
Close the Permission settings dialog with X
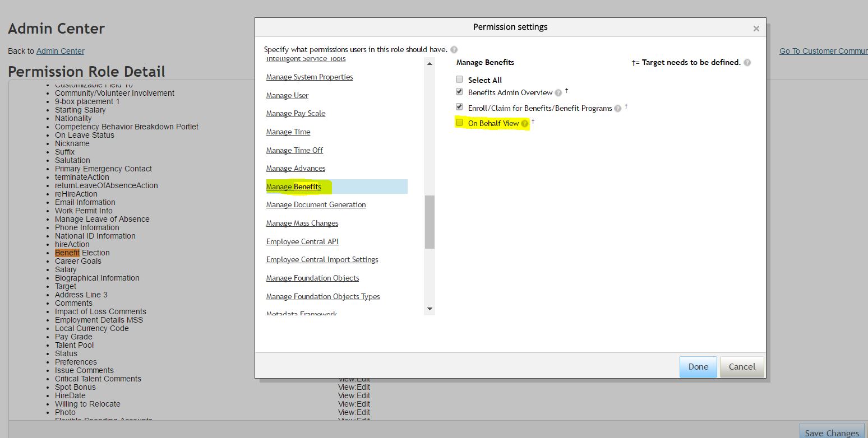(756, 29)
